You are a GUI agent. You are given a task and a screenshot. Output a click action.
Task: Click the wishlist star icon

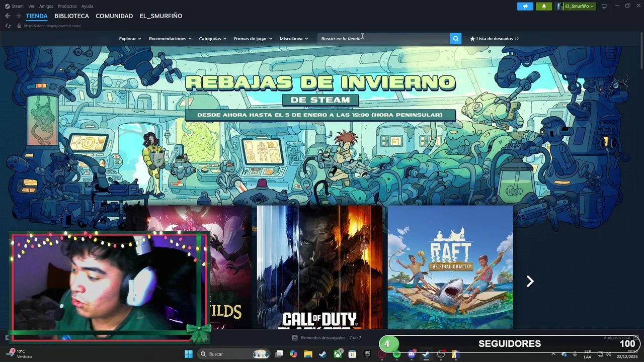(x=472, y=39)
